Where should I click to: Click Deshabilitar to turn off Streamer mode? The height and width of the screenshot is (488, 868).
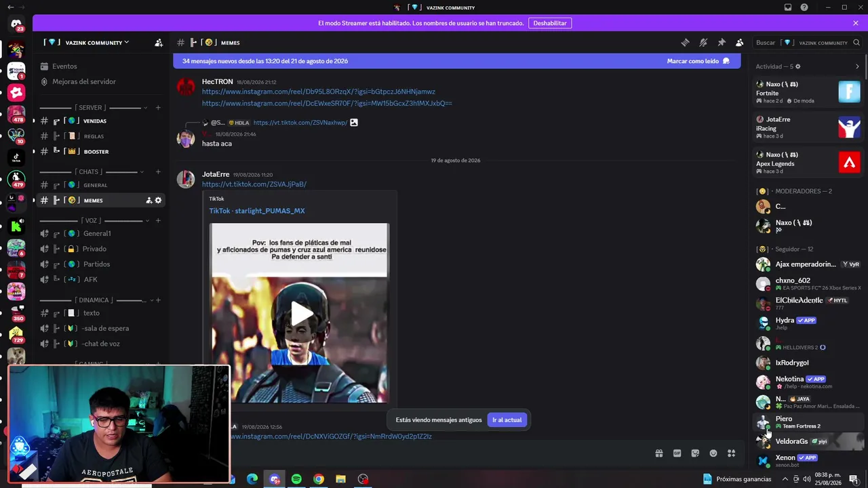(550, 23)
